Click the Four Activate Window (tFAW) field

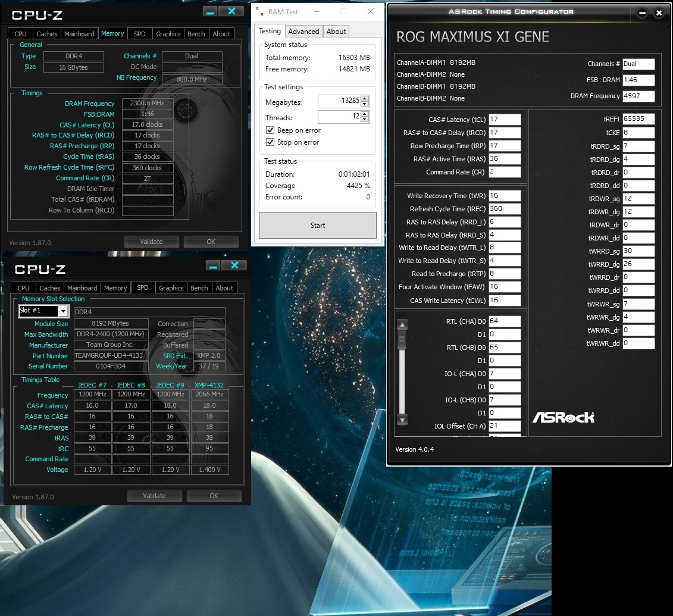pos(505,287)
